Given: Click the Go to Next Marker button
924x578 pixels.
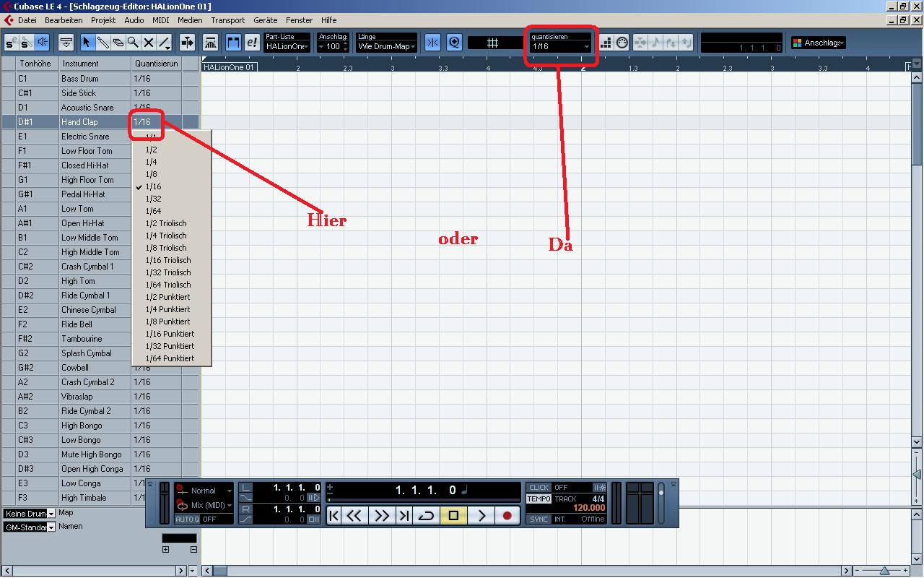Looking at the screenshot, I should click(x=404, y=515).
